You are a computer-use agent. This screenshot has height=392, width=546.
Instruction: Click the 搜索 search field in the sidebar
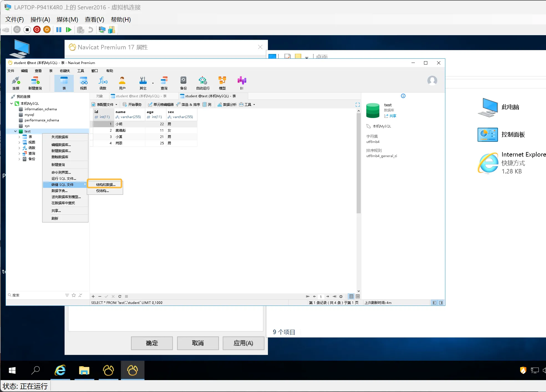tap(36, 295)
